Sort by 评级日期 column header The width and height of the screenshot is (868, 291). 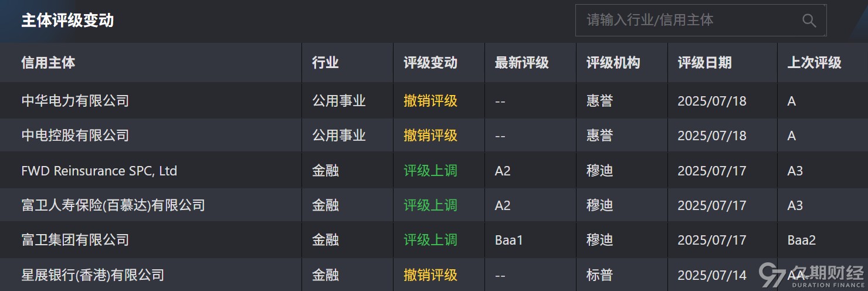(x=704, y=63)
